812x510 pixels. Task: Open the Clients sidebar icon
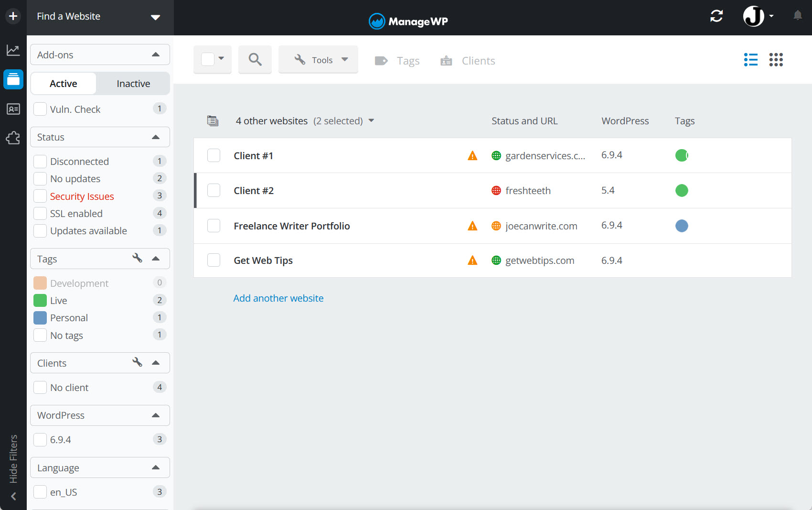point(13,109)
